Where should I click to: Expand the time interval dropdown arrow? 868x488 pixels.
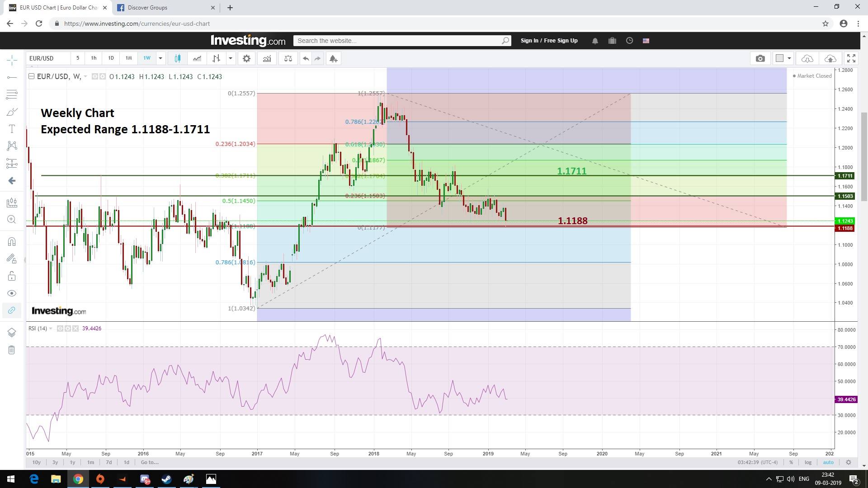160,58
